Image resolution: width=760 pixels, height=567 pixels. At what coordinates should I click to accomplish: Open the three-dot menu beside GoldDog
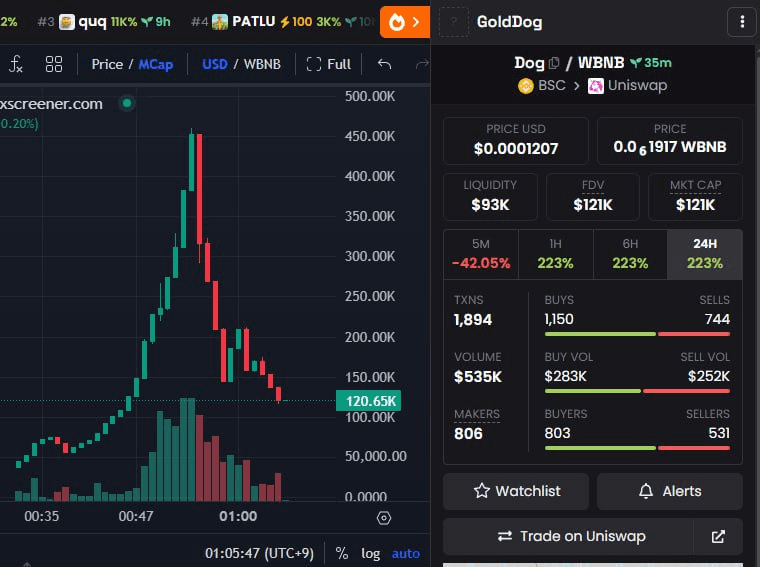742,22
